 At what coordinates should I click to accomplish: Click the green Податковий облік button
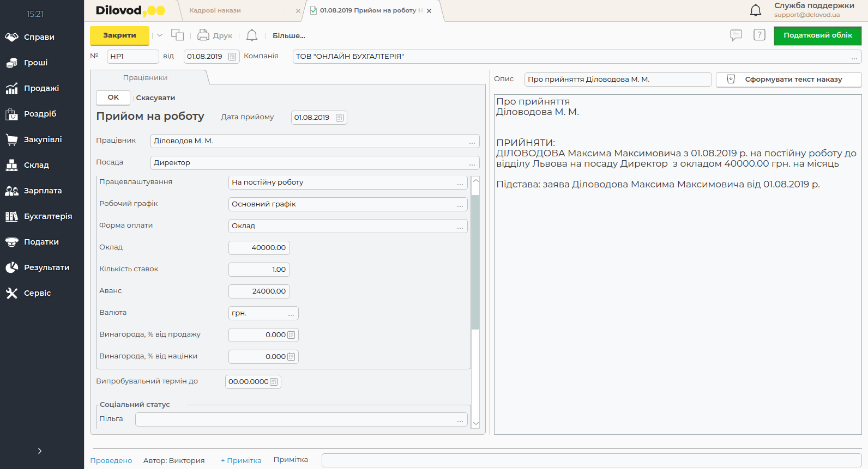point(817,35)
